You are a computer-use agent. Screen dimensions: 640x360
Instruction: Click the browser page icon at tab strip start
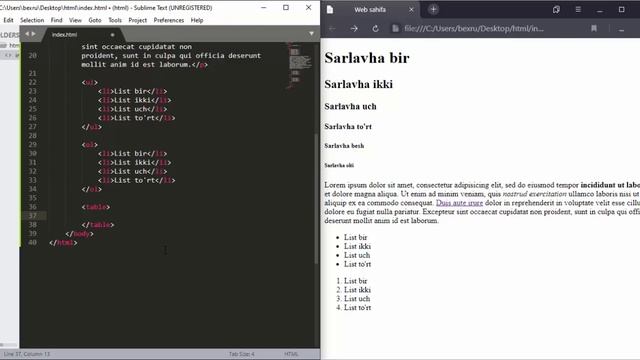tap(330, 9)
